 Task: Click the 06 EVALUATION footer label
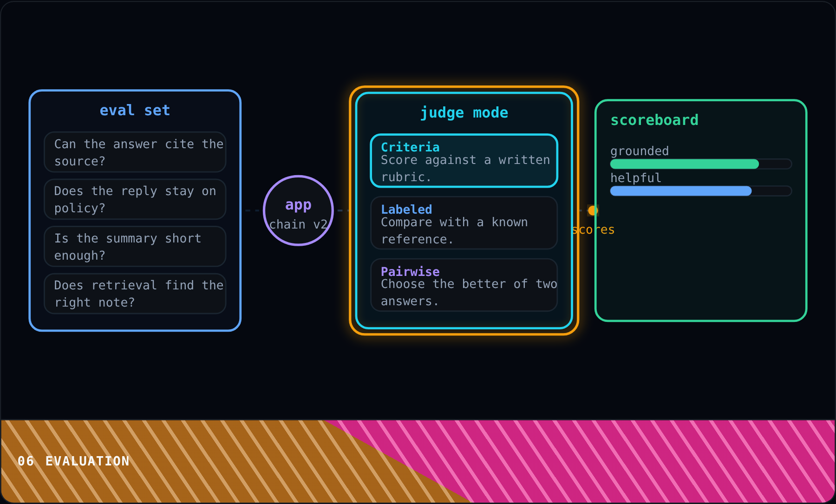(73, 461)
